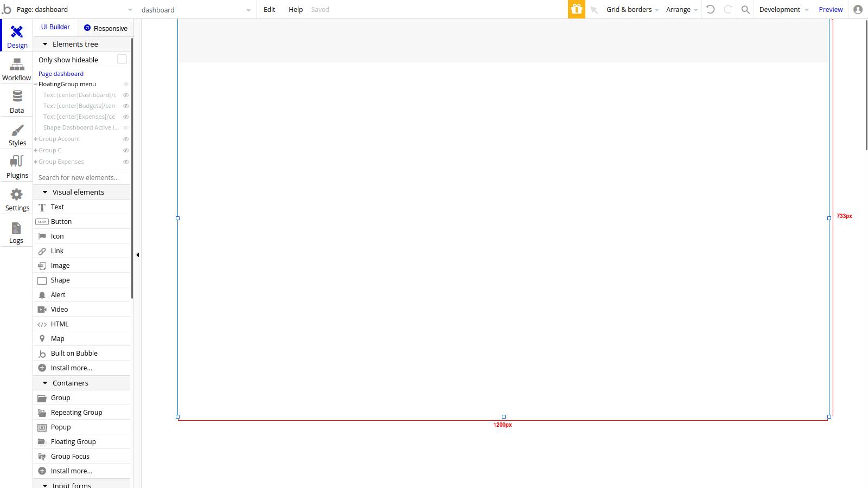Viewport: 868px width, 488px height.
Task: Hide the Group Account element
Action: tap(126, 139)
